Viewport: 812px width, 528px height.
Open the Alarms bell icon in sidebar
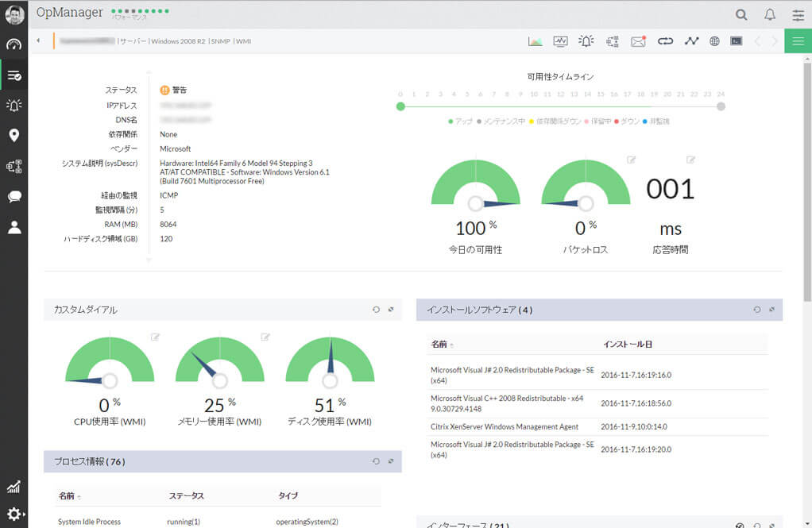tap(14, 105)
